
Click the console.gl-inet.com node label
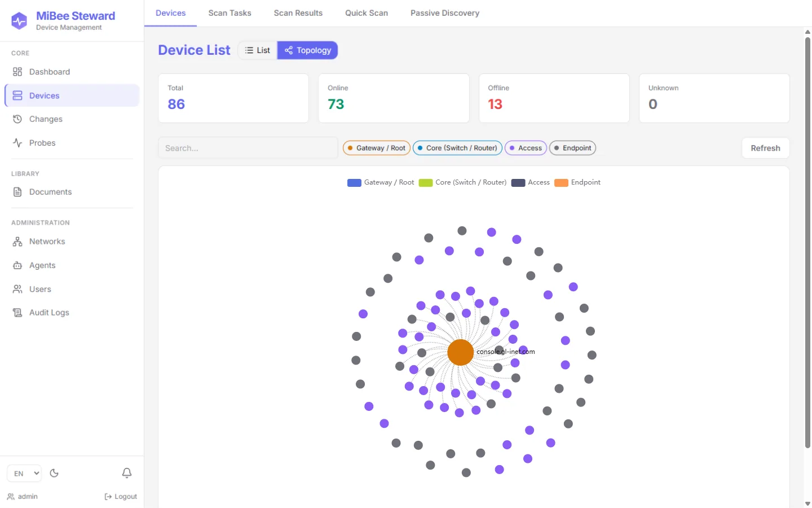click(x=506, y=352)
